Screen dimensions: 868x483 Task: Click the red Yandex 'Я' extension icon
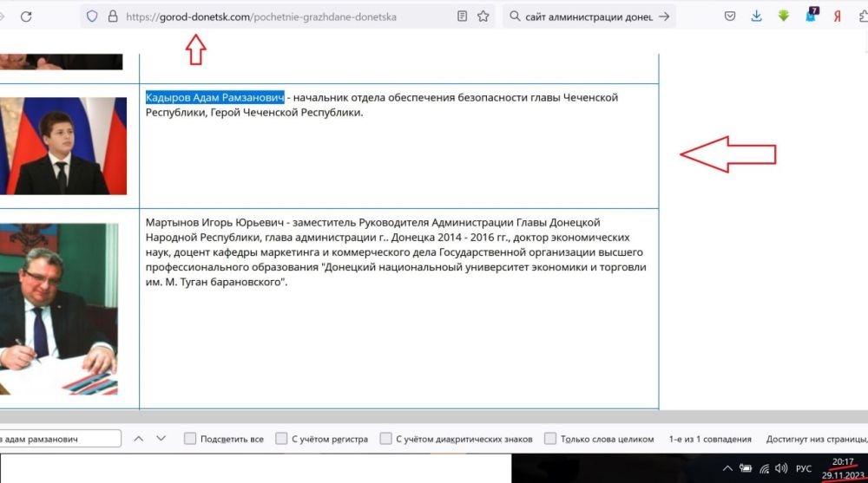(x=838, y=16)
